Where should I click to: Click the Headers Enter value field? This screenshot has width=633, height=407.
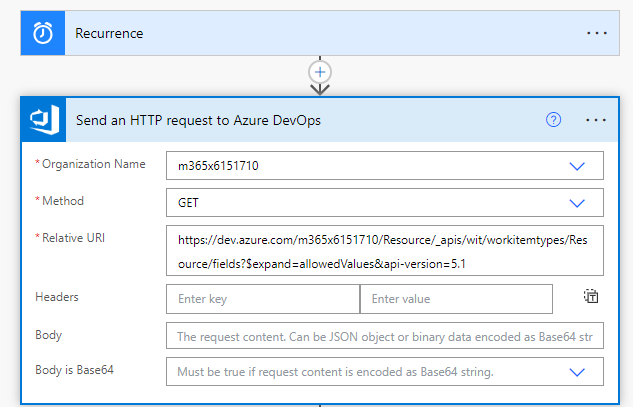[x=456, y=299]
